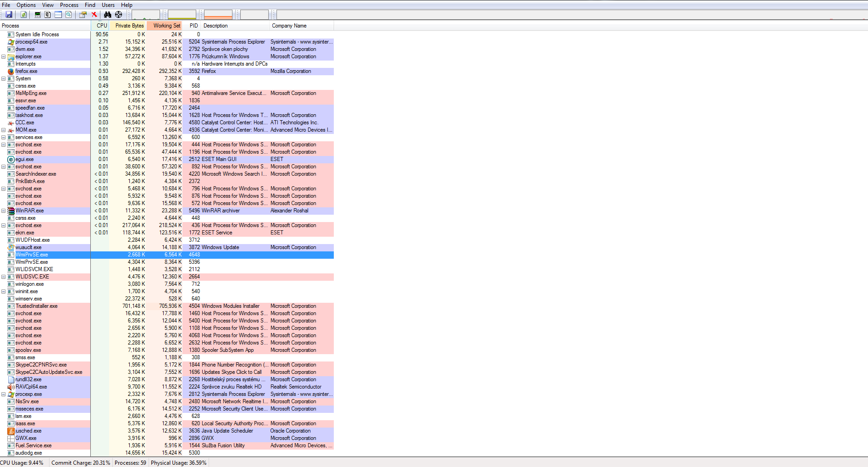The height and width of the screenshot is (467, 868).
Task: Collapse the System process tree node
Action: tap(4, 78)
